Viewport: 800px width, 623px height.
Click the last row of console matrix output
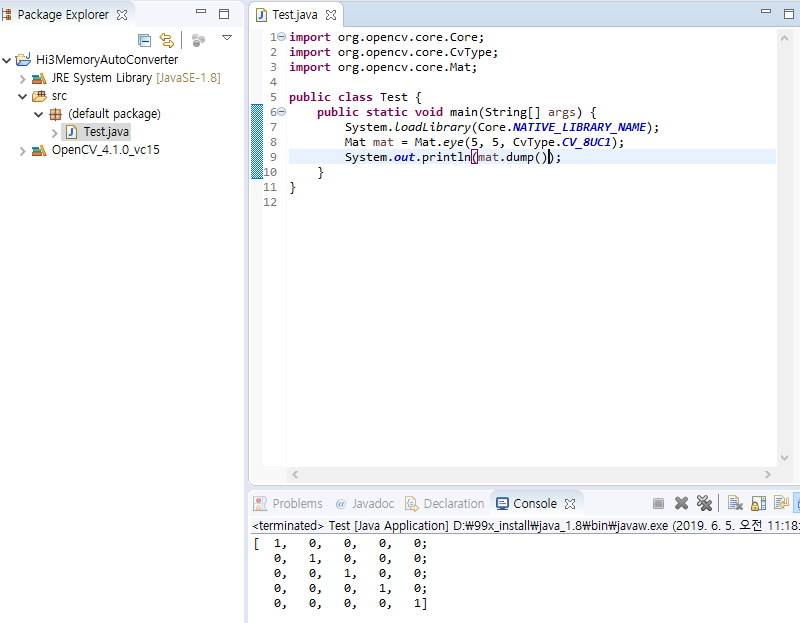click(350, 604)
